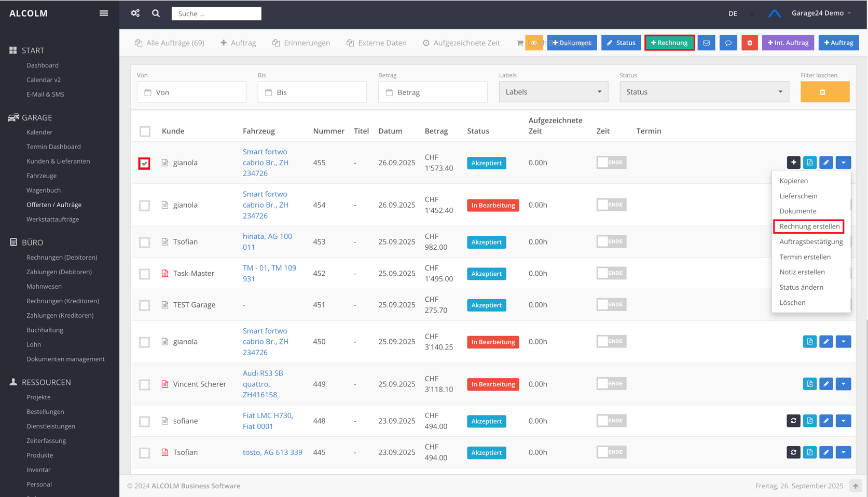Switch to the Erinnerungen tab
The image size is (868, 497).
coord(301,43)
